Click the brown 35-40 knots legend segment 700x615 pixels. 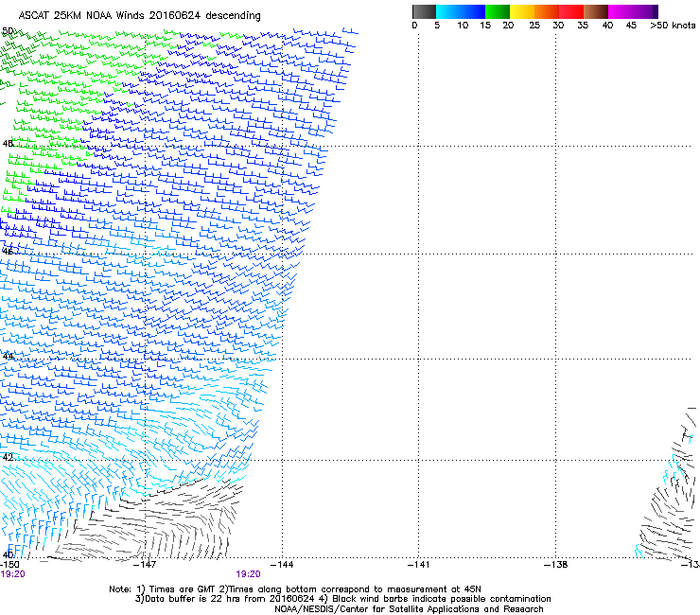[x=596, y=11]
